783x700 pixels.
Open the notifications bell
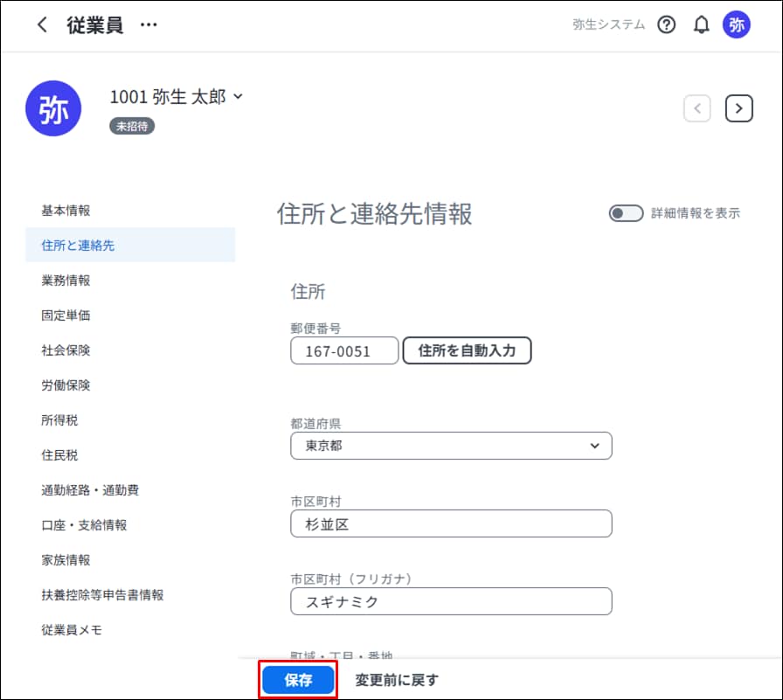[x=701, y=25]
